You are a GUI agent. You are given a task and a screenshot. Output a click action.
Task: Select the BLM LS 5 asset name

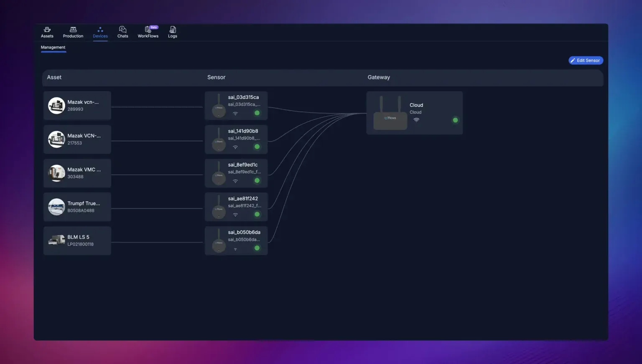[78, 237]
